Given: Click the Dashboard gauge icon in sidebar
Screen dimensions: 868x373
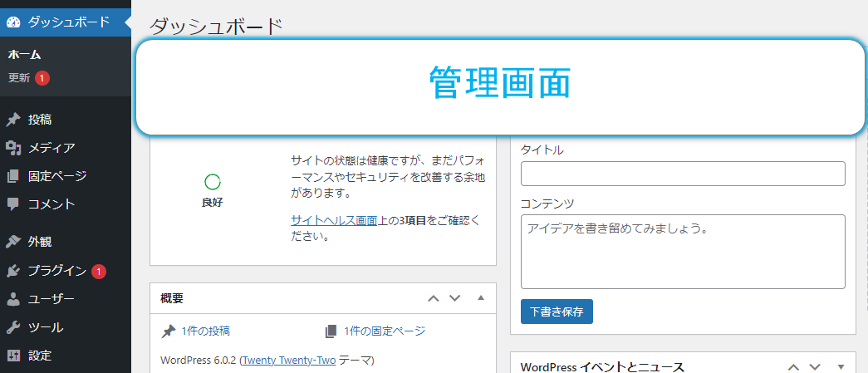Looking at the screenshot, I should click(x=14, y=22).
